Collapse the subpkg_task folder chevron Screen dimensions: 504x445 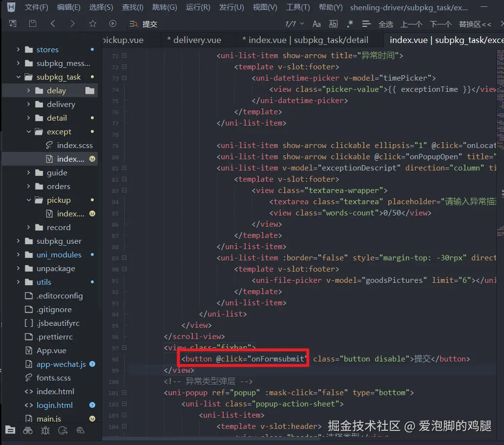(19, 77)
